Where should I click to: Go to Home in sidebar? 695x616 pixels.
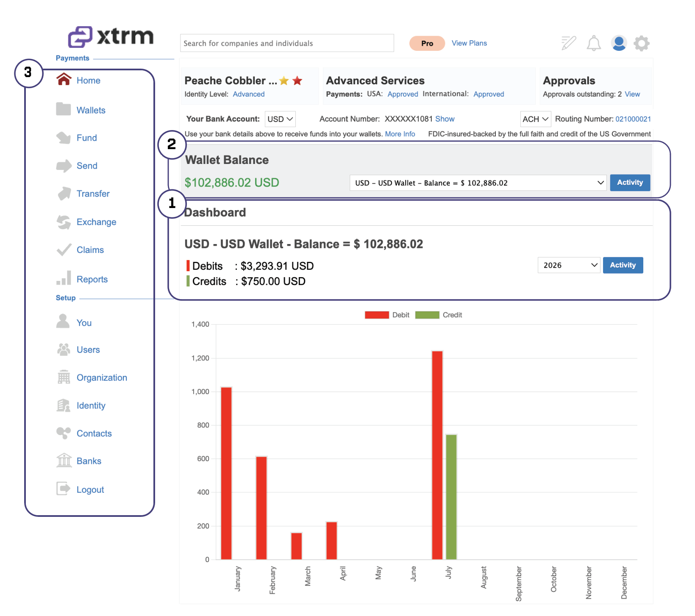click(89, 80)
